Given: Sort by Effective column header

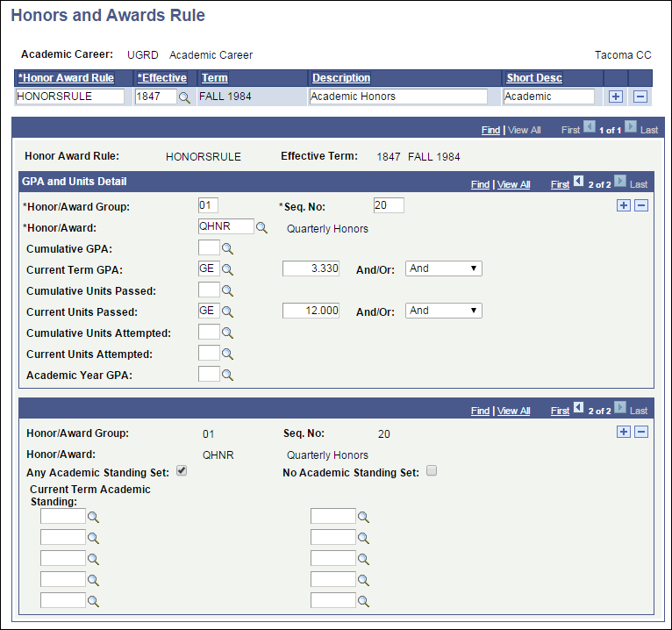Looking at the screenshot, I should pos(162,78).
